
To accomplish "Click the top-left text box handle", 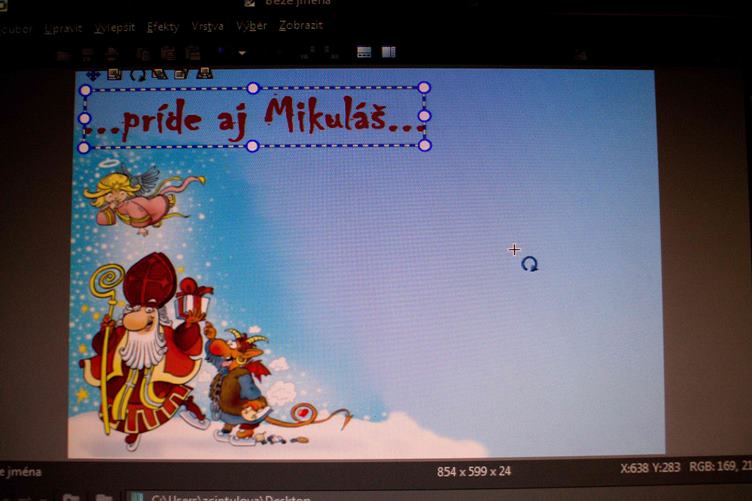I will pyautogui.click(x=85, y=90).
